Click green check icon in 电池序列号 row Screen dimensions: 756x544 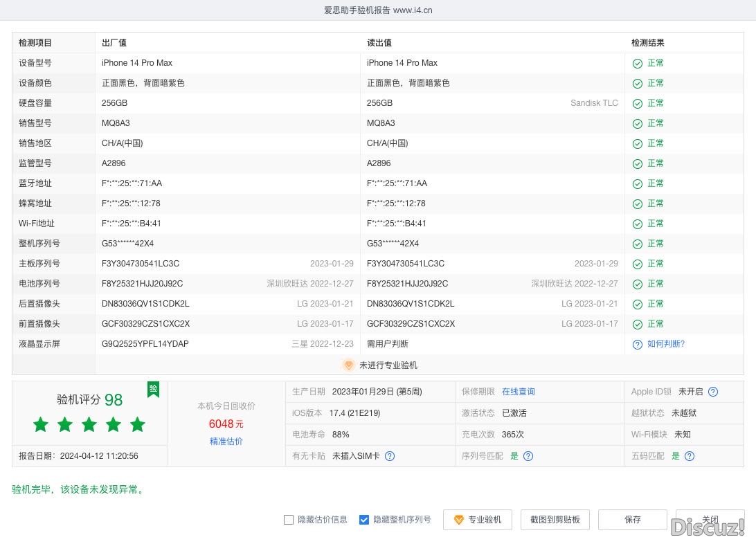point(638,284)
